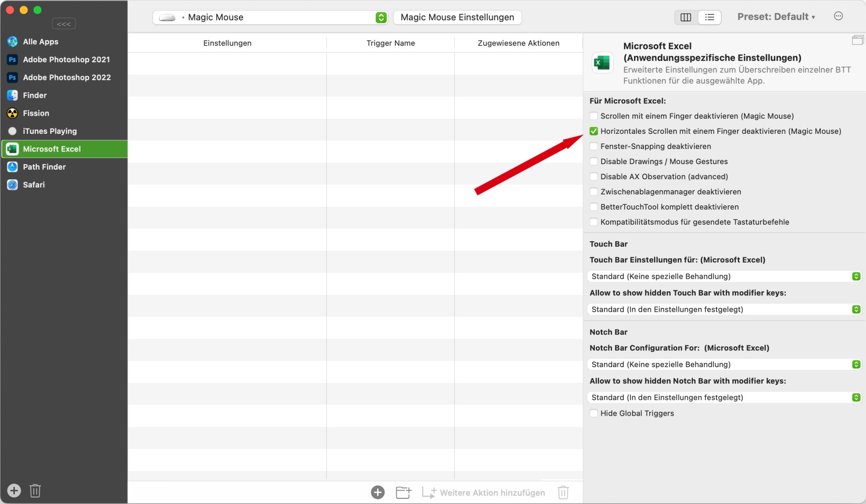Open the more options ellipsis icon
The height and width of the screenshot is (504, 866).
point(838,16)
